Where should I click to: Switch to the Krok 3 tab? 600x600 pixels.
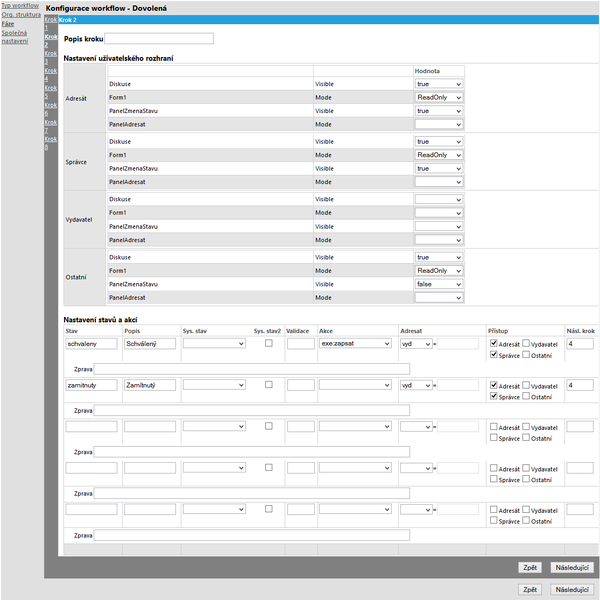point(51,57)
